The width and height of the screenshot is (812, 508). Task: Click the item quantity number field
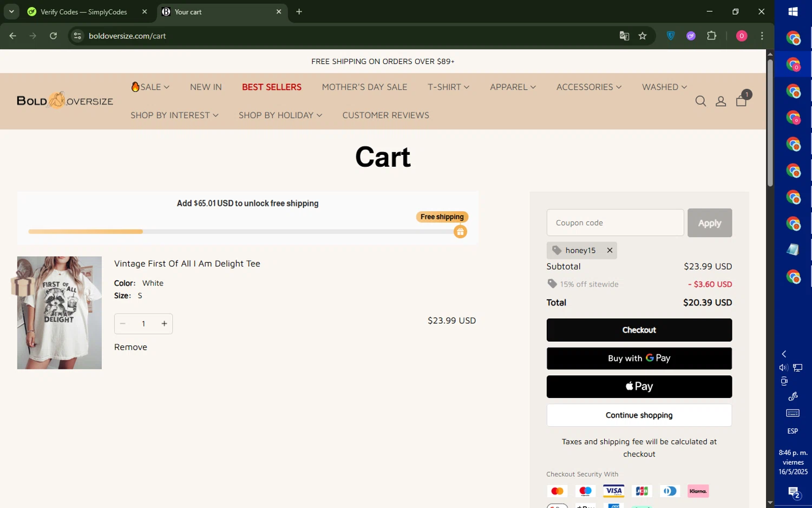point(143,324)
